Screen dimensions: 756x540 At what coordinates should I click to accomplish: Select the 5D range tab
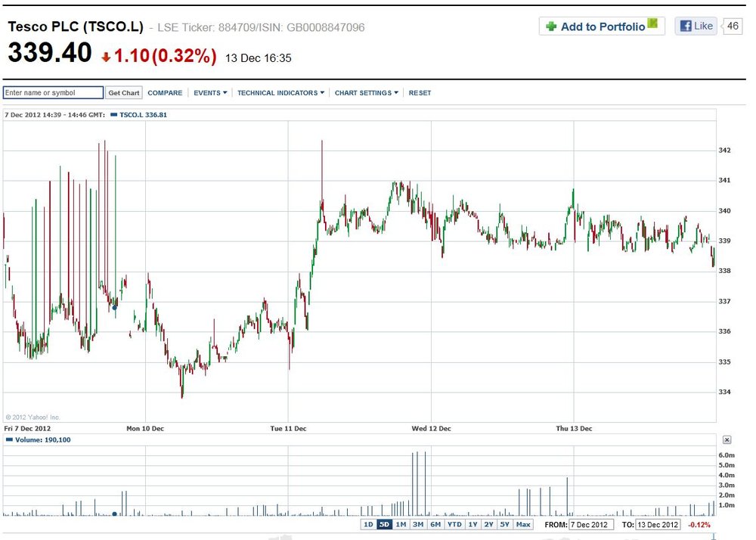click(384, 525)
